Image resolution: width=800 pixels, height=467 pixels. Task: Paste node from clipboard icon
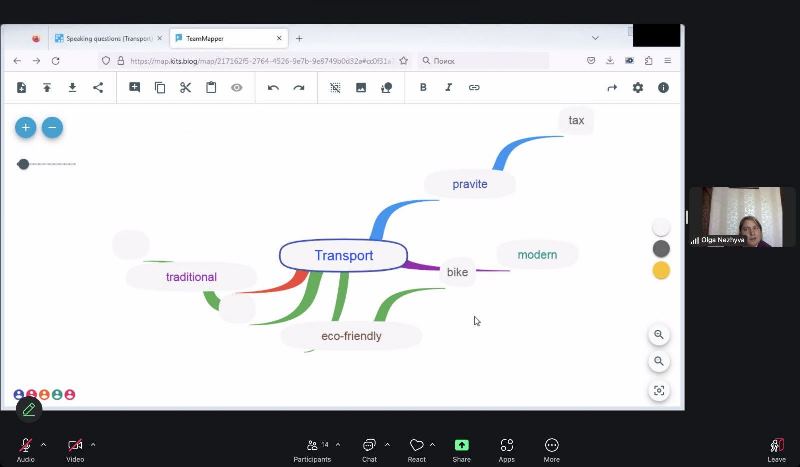211,88
